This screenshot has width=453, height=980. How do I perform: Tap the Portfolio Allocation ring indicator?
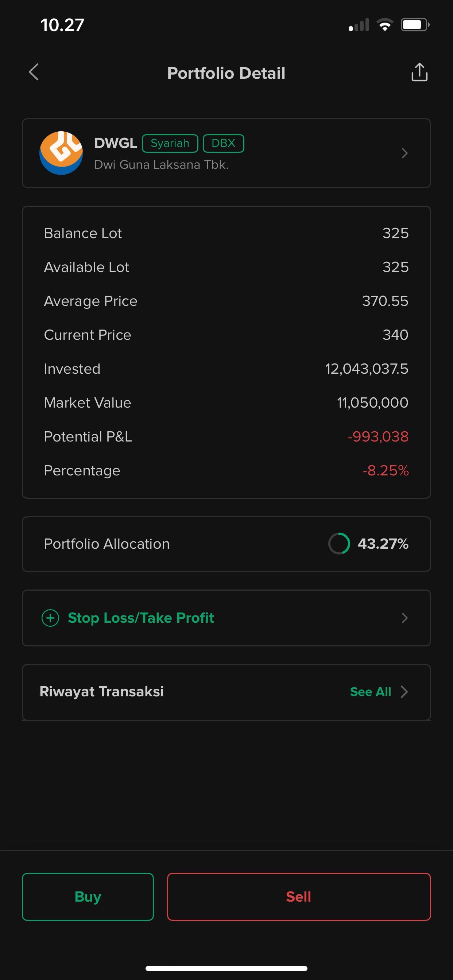[339, 544]
